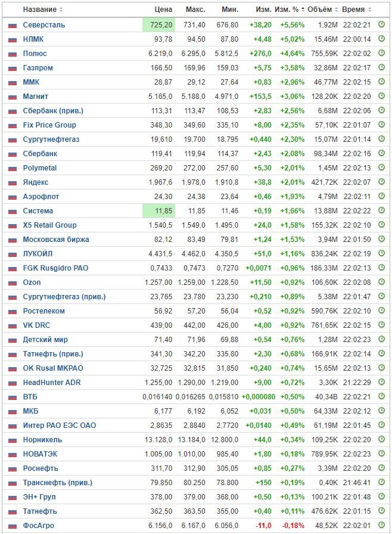This screenshot has height=534, width=392.
Task: Click the Russian flag icon beside HeadHunter ADR
Action: point(13,383)
